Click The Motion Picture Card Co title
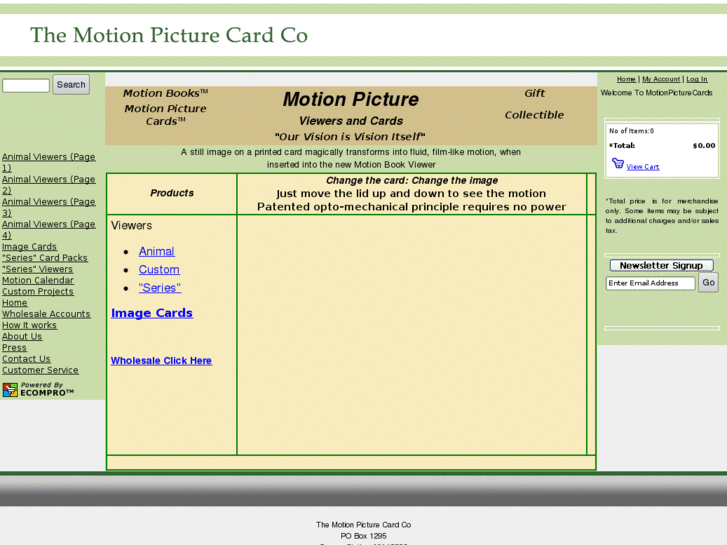 [x=169, y=35]
